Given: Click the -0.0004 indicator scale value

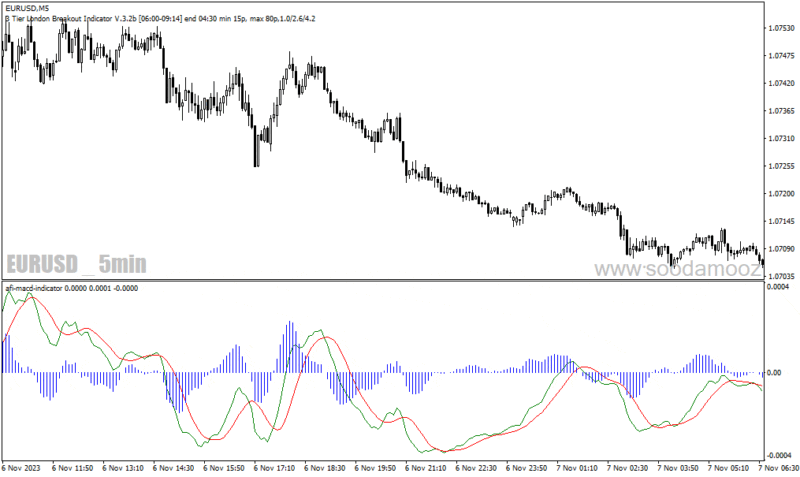Looking at the screenshot, I should pos(777,455).
